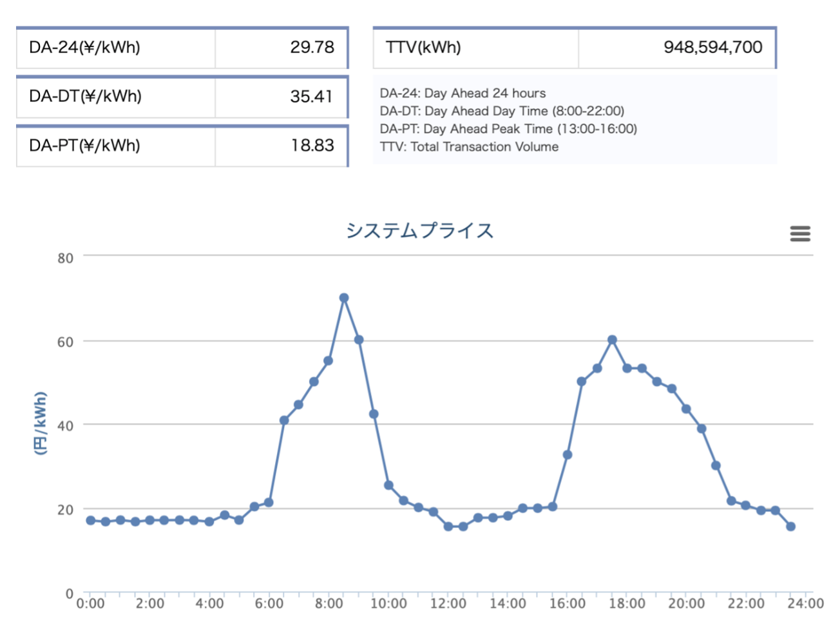Select the 29.78 value cell

[282, 48]
